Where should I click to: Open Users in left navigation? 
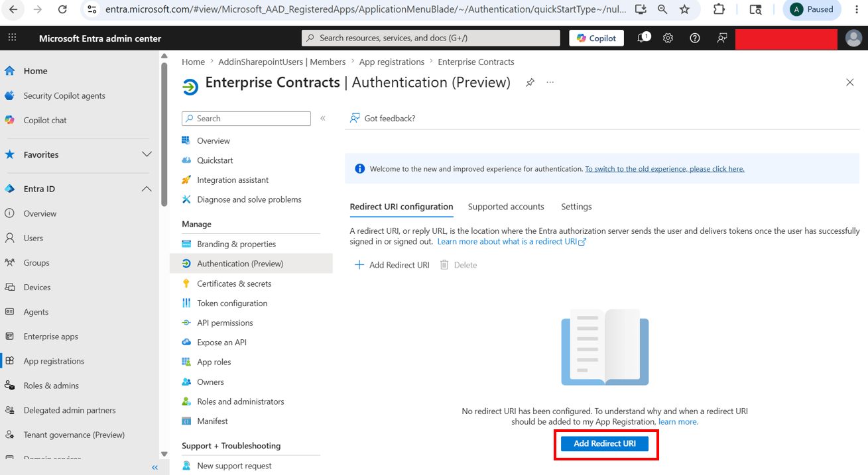33,238
